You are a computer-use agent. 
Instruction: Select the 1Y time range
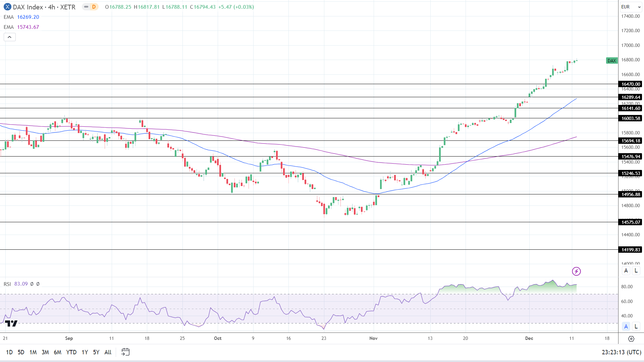coord(85,352)
